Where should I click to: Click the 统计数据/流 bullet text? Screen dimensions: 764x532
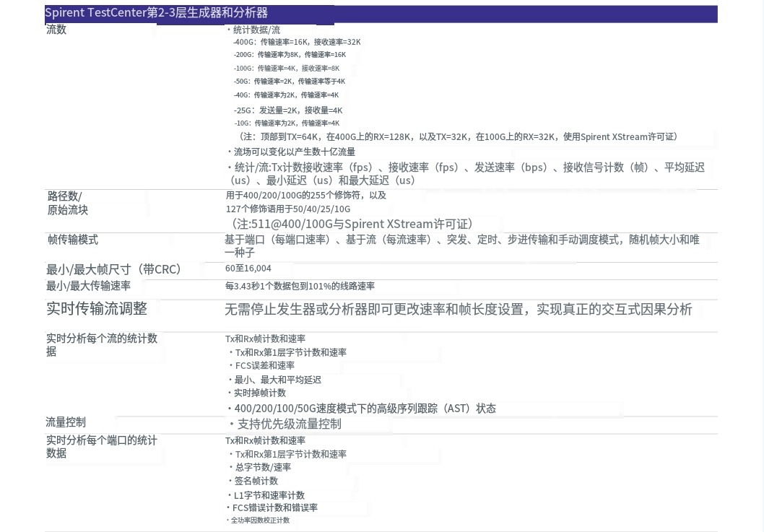[x=255, y=30]
